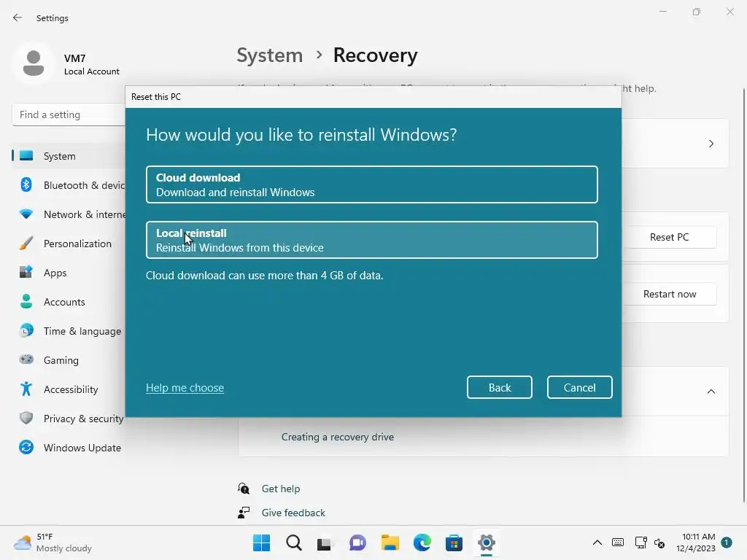The height and width of the screenshot is (560, 747).
Task: Open Accessibility settings
Action: point(69,389)
